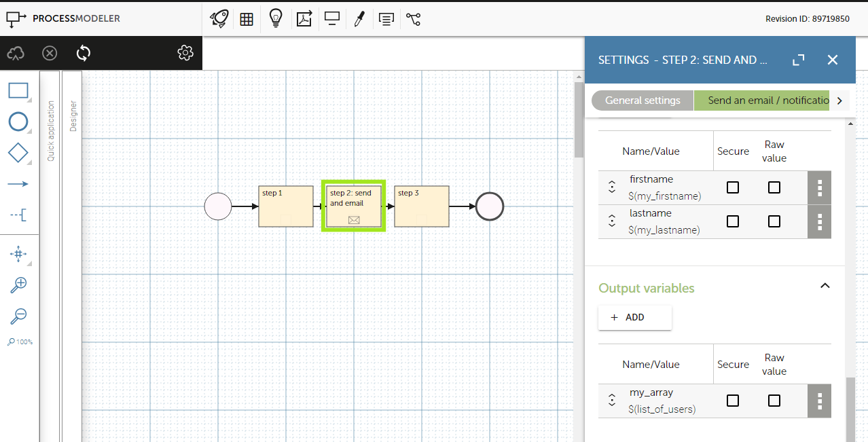868x442 pixels.
Task: Select the step 1 task node
Action: tap(286, 206)
